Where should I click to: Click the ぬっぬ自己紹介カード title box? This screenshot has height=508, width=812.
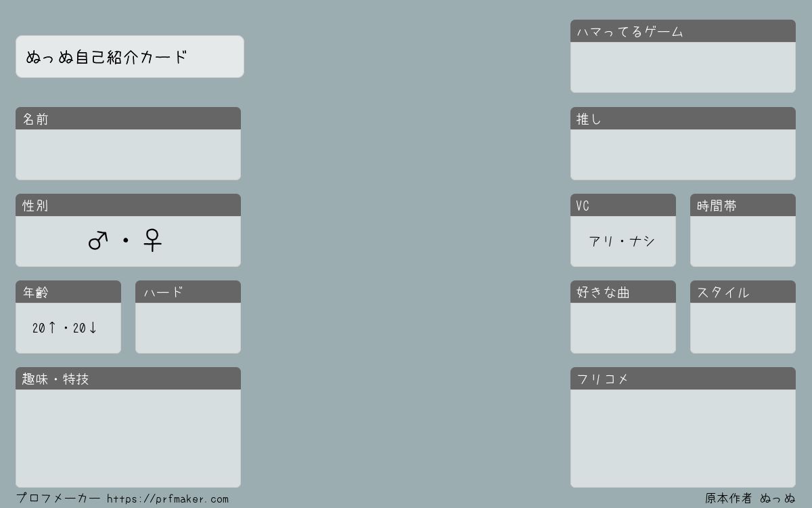tap(130, 57)
